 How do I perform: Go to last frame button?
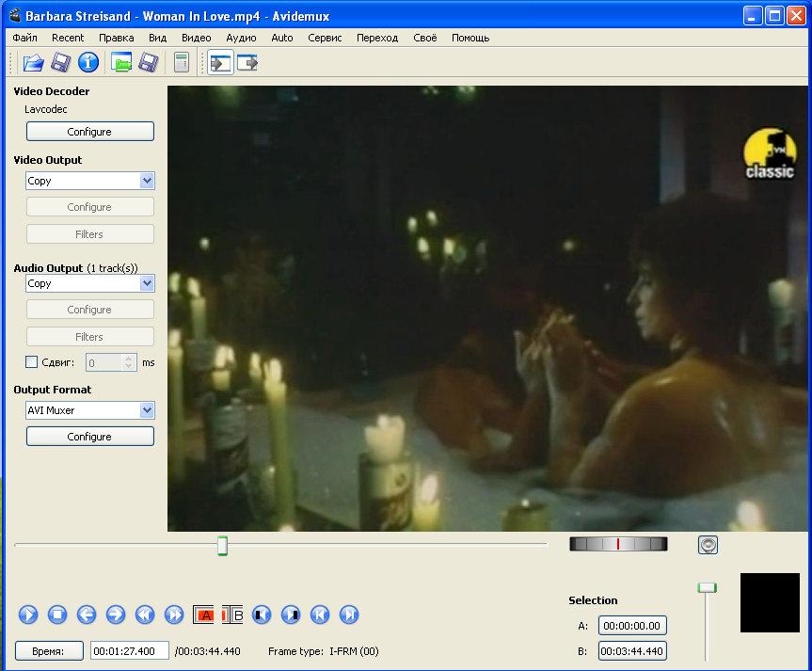click(349, 615)
